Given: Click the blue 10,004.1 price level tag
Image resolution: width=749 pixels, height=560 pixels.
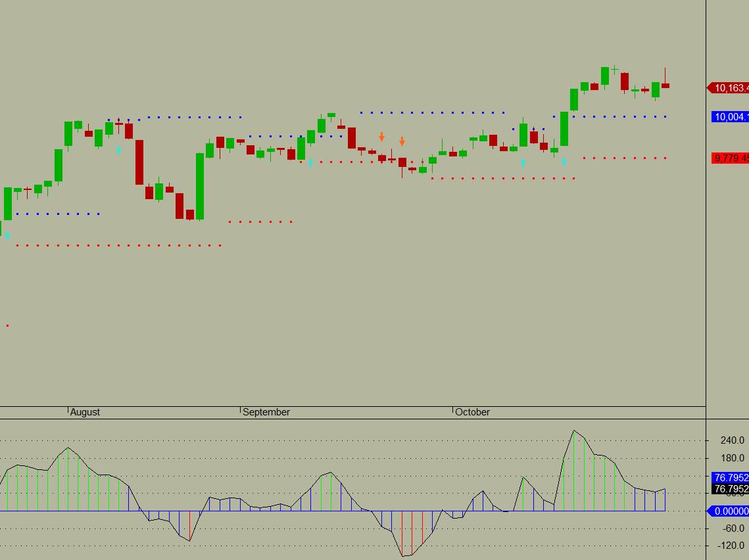Looking at the screenshot, I should tap(730, 117).
